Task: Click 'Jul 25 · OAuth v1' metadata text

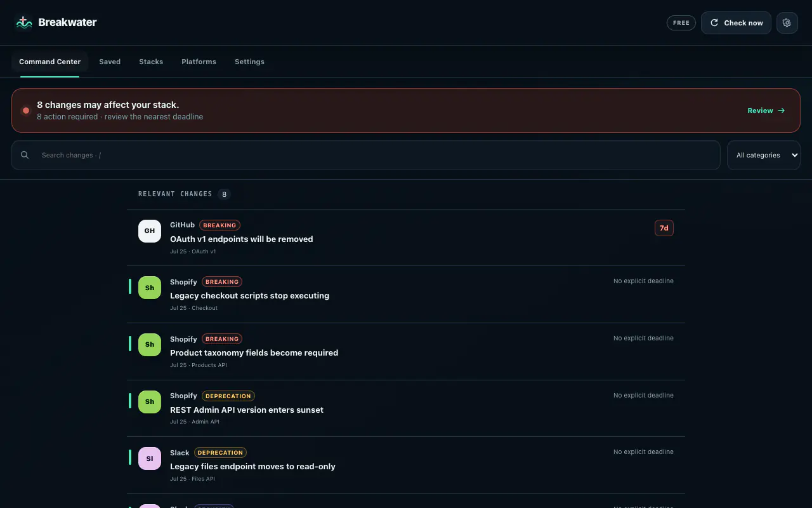Action: pos(193,251)
